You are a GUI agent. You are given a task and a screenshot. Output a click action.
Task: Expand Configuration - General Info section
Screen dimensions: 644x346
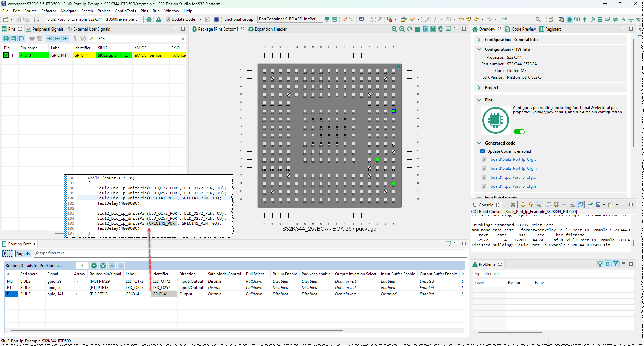(x=479, y=40)
